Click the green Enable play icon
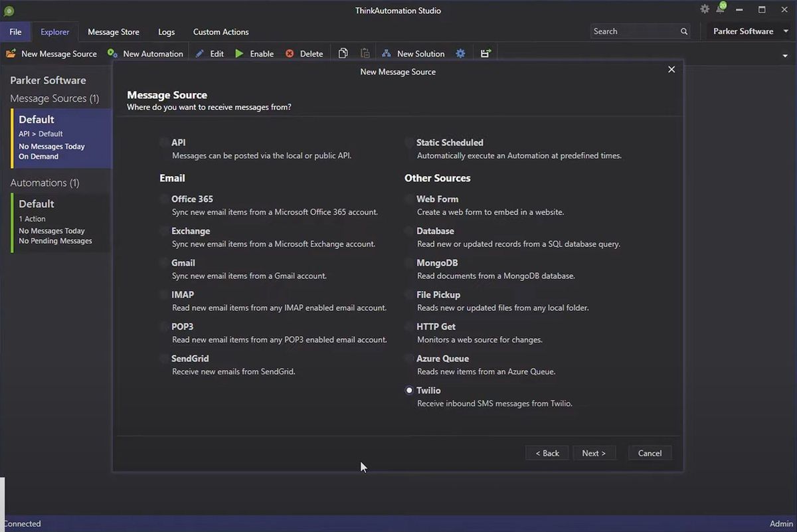Screen dimensions: 797x532 point(239,54)
